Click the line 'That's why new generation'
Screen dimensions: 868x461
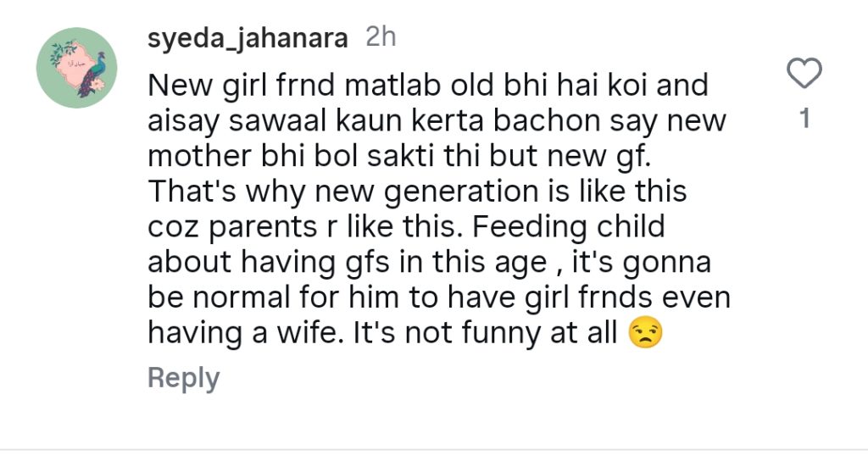[417, 192]
